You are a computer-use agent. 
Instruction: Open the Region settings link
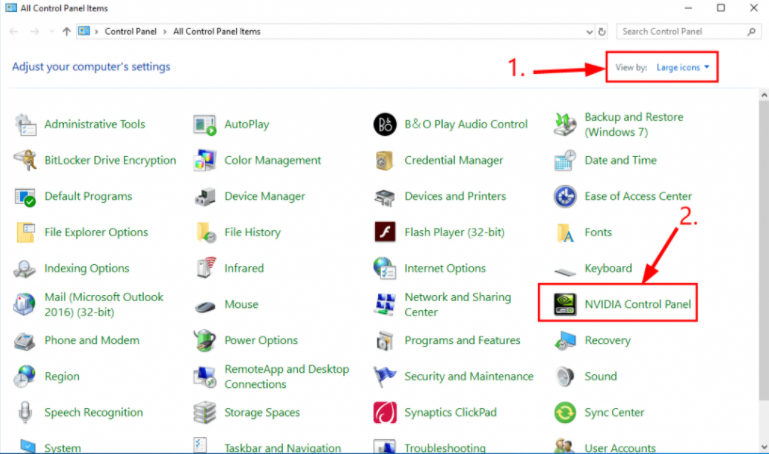62,377
